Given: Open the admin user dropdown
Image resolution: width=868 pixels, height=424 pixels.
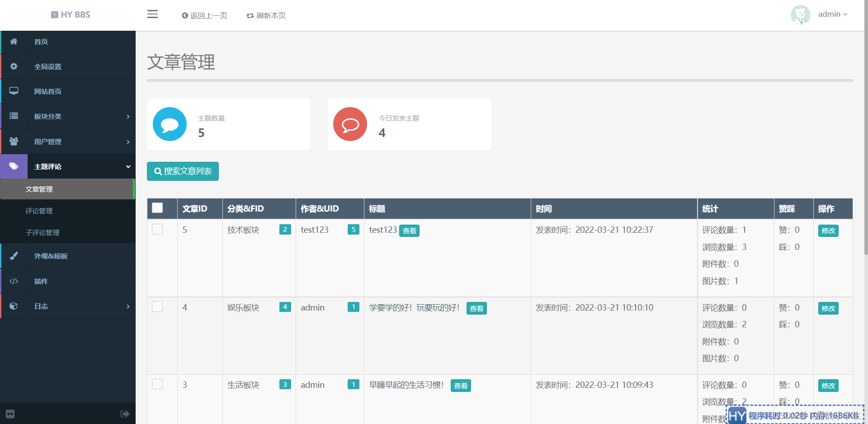Looking at the screenshot, I should coord(832,14).
